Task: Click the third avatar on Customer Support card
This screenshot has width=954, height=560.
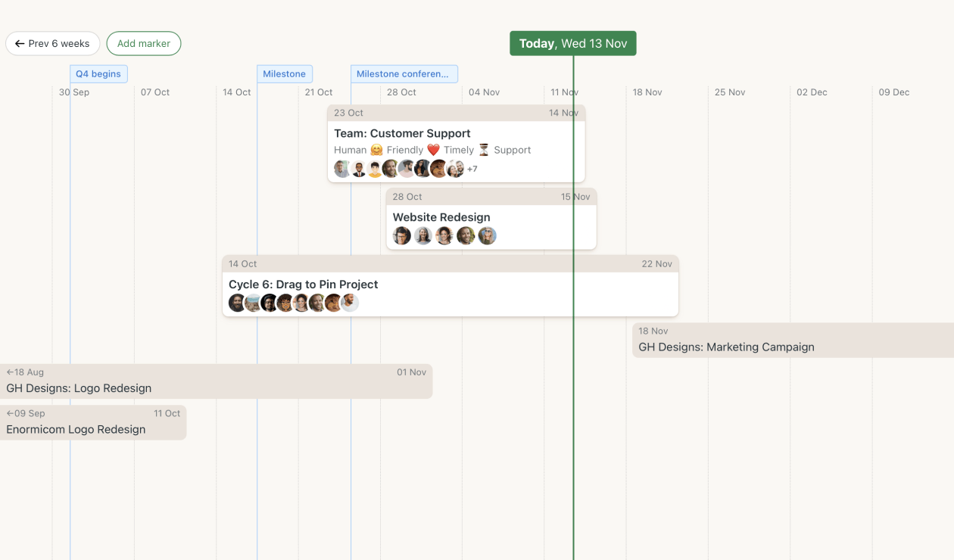Action: (x=375, y=169)
